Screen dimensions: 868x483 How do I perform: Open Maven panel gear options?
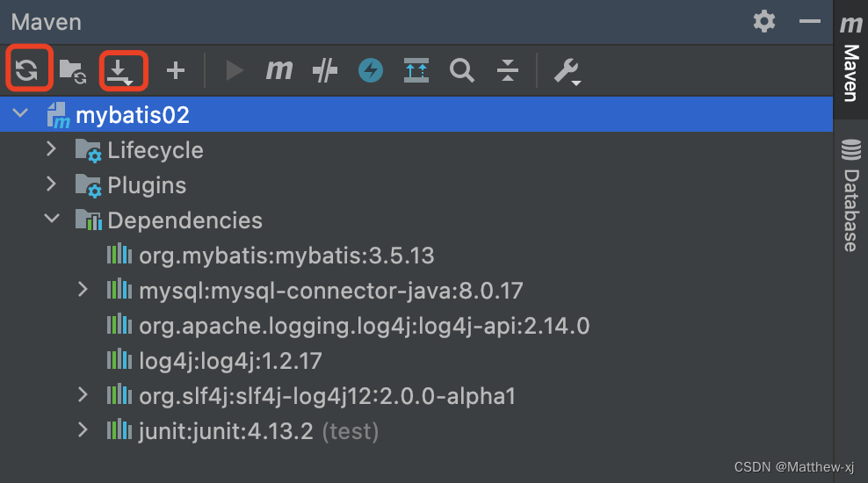click(x=764, y=22)
